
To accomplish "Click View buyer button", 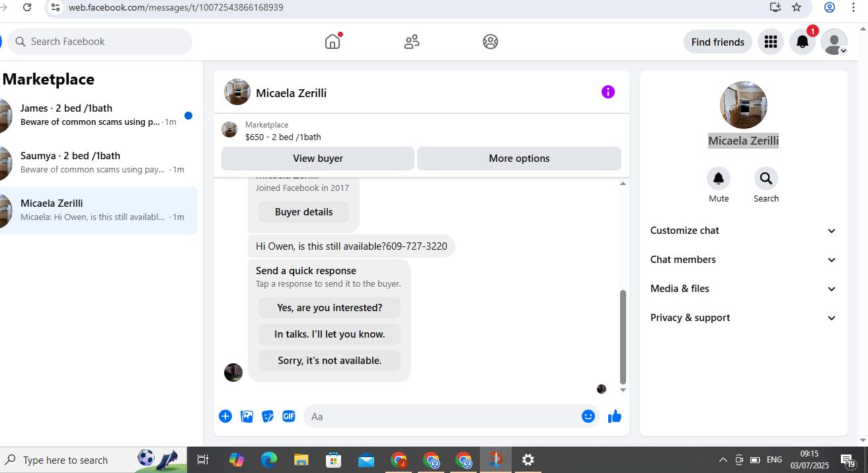I will coord(318,159).
